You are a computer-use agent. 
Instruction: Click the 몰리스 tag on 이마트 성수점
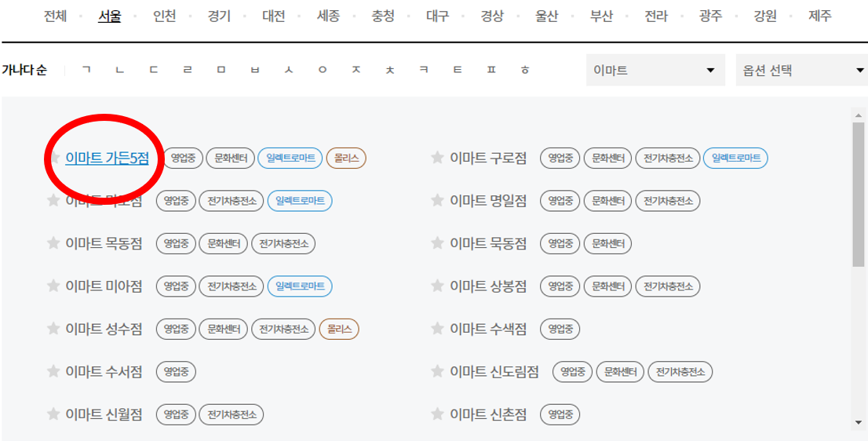339,330
